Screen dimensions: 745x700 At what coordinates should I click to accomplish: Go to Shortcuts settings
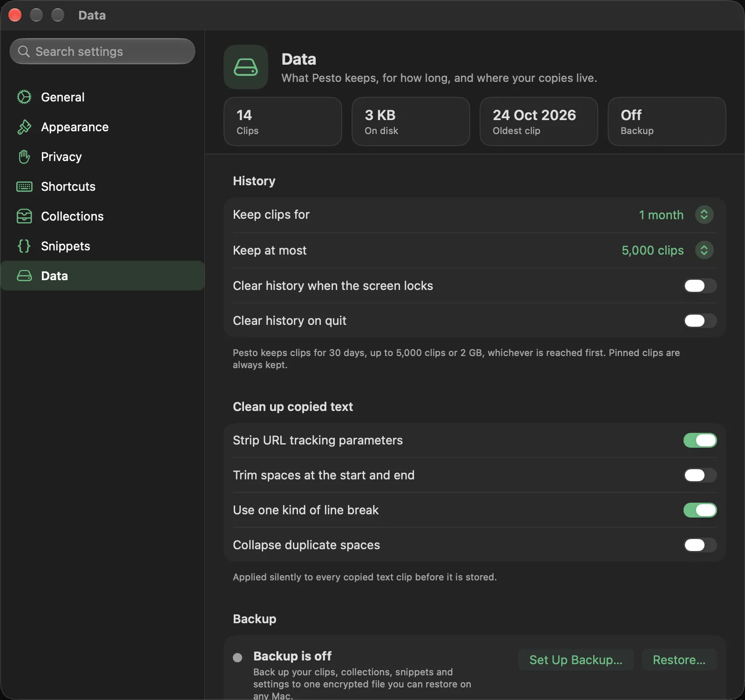coord(102,186)
